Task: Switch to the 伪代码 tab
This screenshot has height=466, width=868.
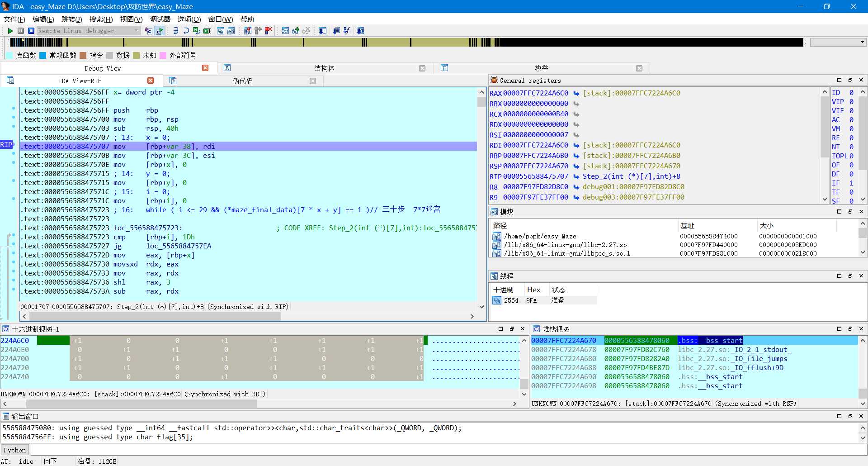Action: [x=243, y=81]
